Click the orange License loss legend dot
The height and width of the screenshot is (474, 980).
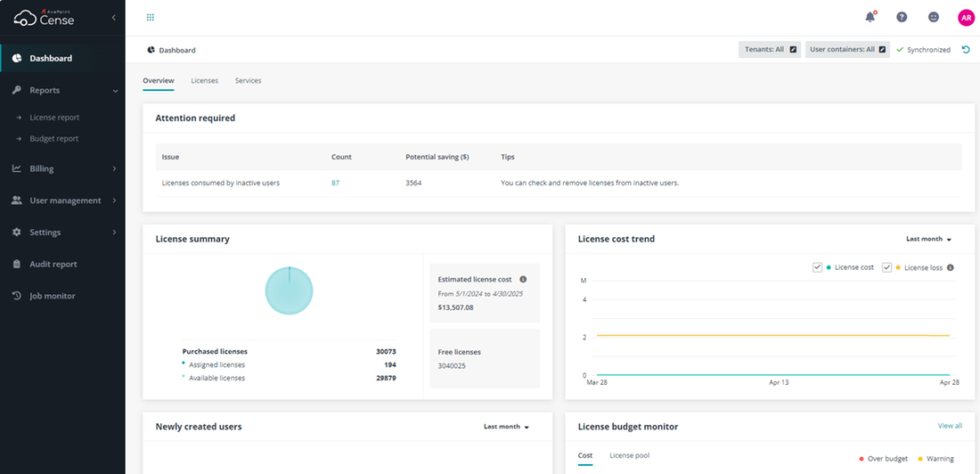(898, 267)
